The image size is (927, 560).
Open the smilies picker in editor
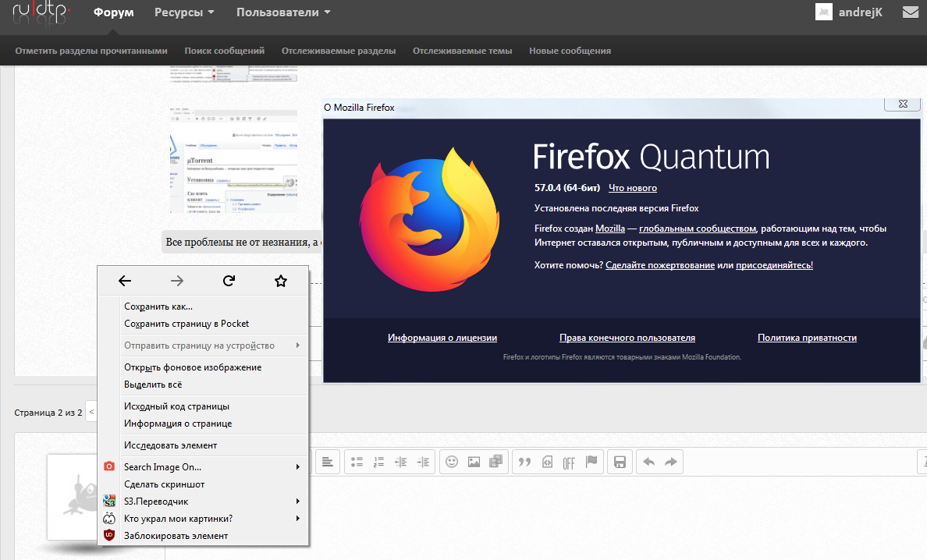coord(452,462)
